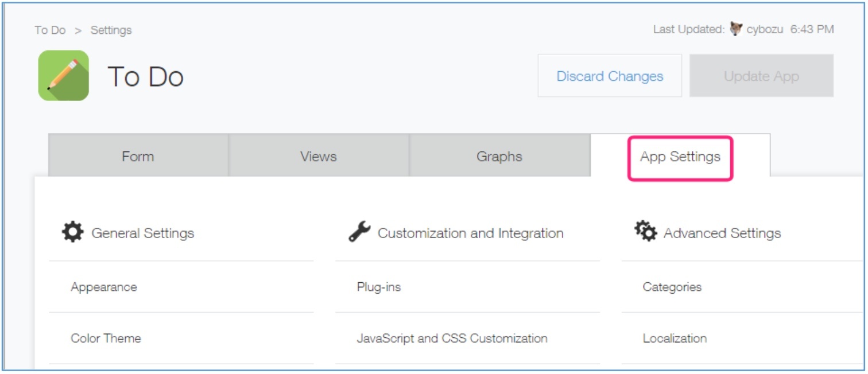The width and height of the screenshot is (868, 374).
Task: Switch to the Views tab
Action: pyautogui.click(x=318, y=156)
